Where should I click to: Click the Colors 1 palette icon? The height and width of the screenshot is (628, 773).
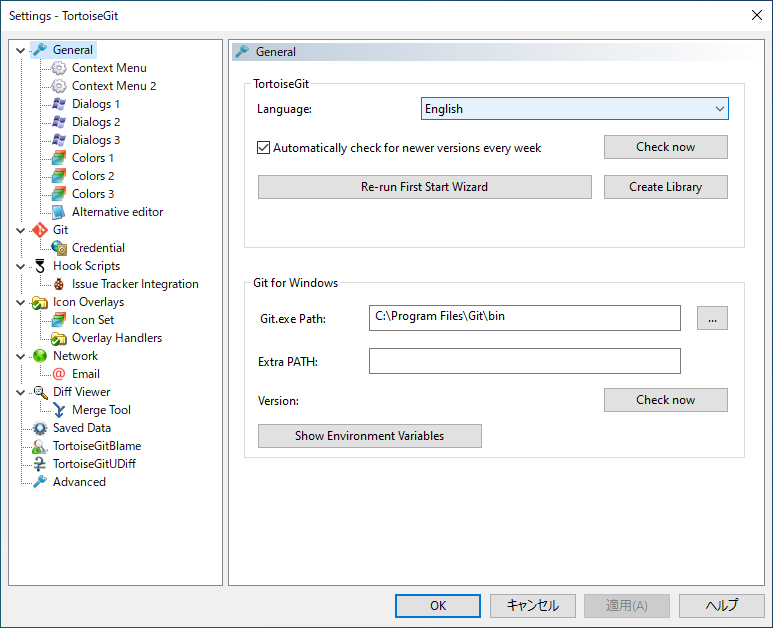click(59, 158)
